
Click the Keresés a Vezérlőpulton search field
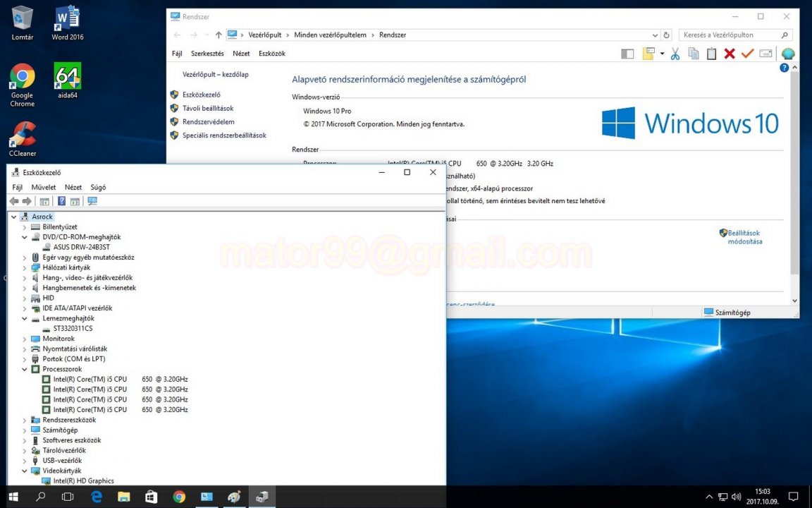(735, 35)
